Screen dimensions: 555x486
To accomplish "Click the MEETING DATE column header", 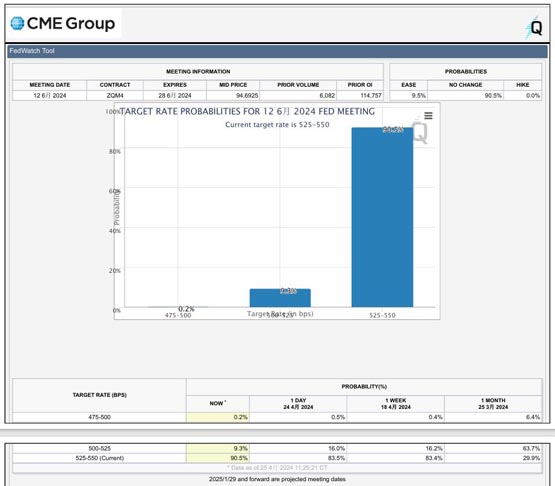I will [50, 85].
